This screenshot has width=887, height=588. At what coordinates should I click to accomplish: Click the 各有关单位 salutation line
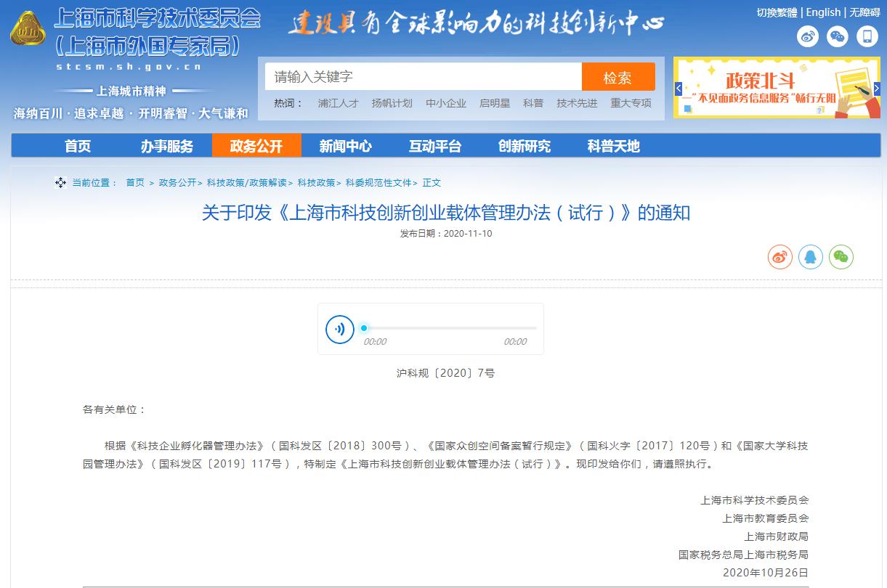pos(114,409)
